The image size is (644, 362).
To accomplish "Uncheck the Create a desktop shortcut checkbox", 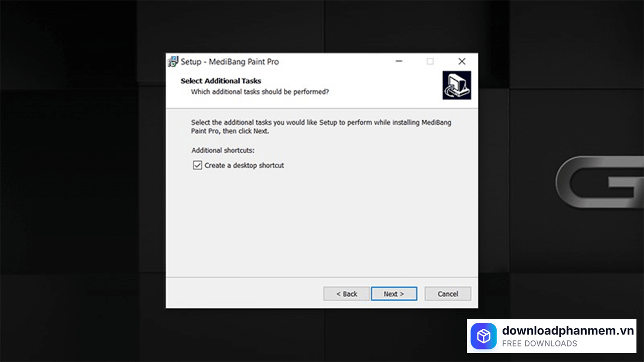I will pos(197,165).
